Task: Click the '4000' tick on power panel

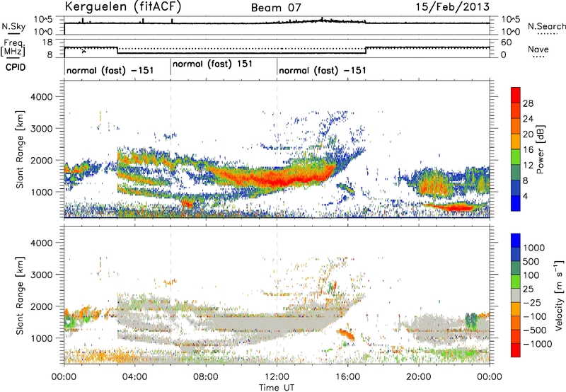Action: pos(42,97)
